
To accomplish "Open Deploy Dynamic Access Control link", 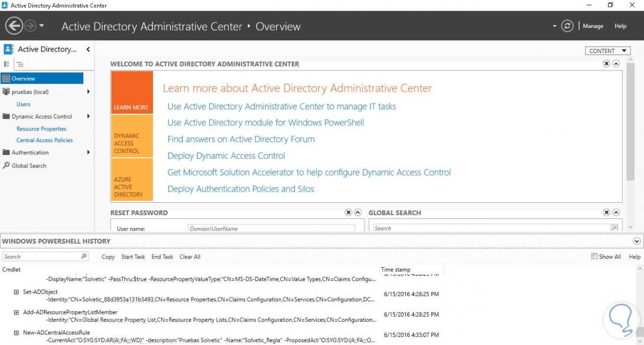I will point(226,156).
